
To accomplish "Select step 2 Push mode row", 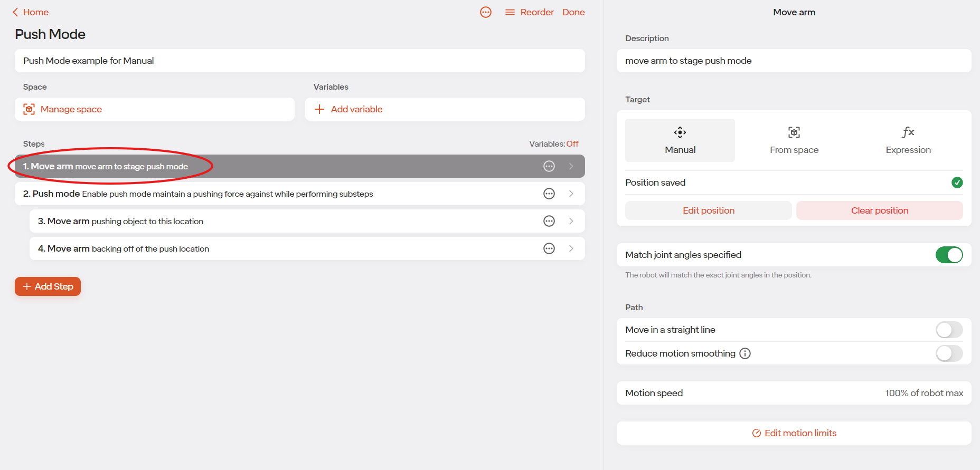I will pyautogui.click(x=300, y=194).
